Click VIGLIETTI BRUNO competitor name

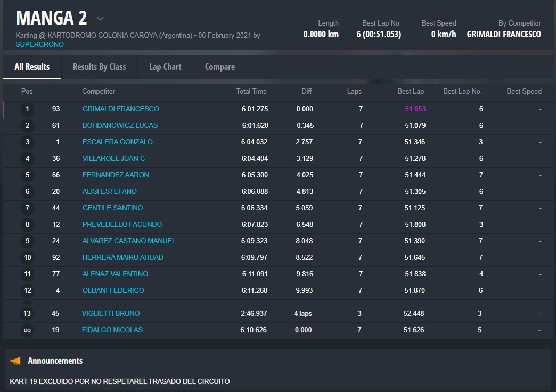(x=111, y=313)
